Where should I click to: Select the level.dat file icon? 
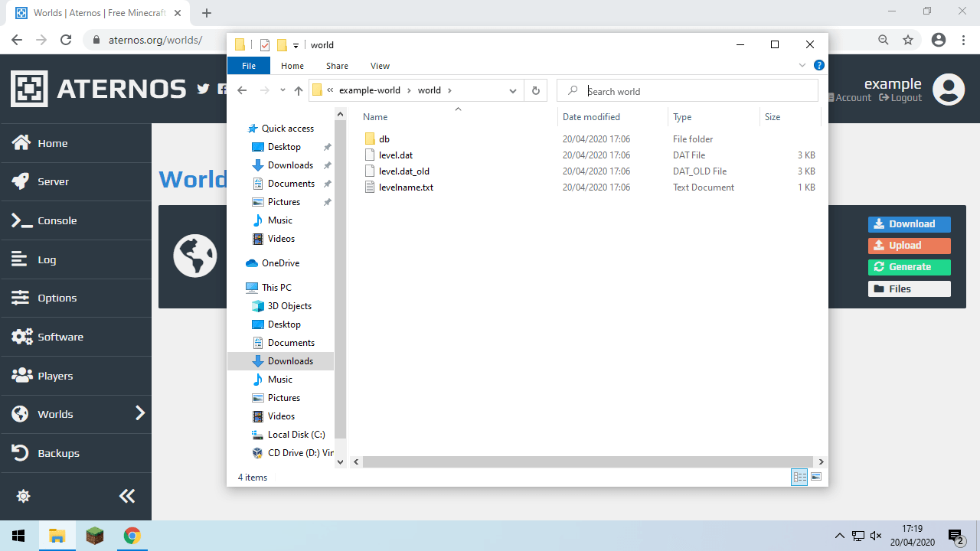coord(370,155)
